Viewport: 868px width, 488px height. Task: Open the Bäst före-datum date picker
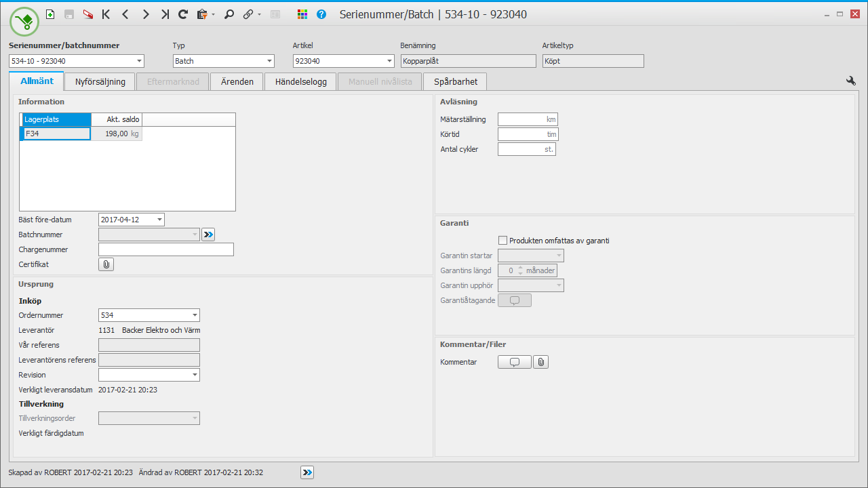tap(159, 220)
